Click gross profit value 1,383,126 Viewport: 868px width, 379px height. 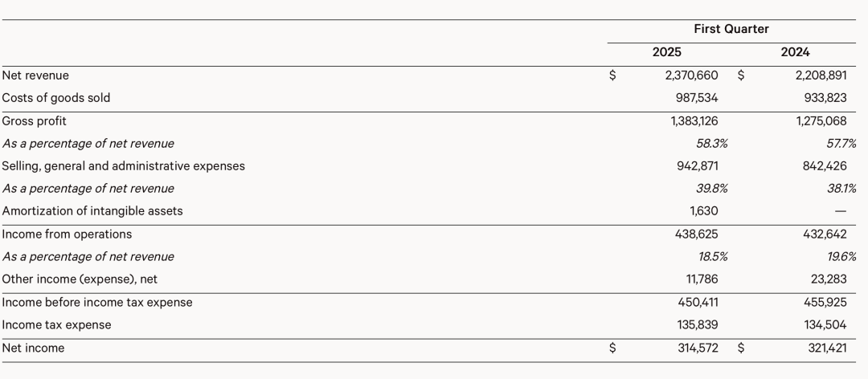tap(694, 121)
